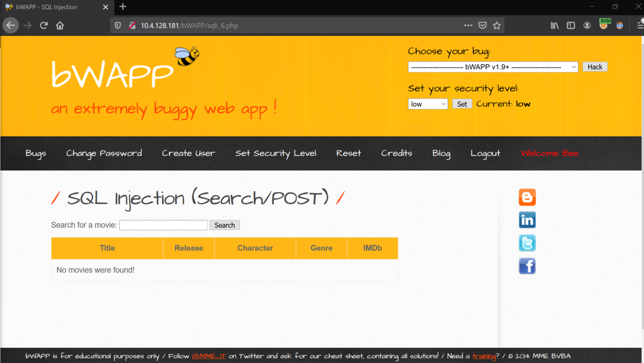Open the training link in footer
Viewport: 644px width, 363px height.
[484, 356]
